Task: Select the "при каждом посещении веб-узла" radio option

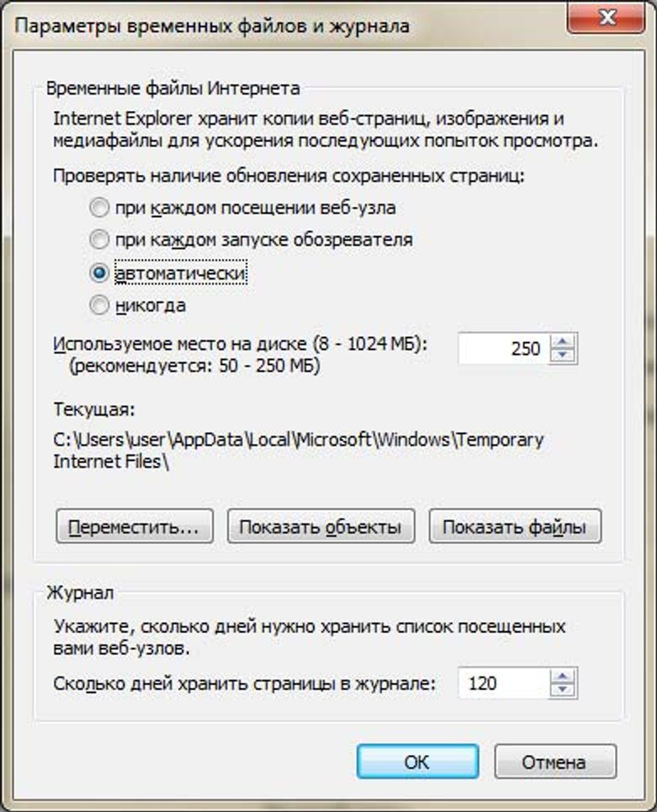Action: coord(99,207)
